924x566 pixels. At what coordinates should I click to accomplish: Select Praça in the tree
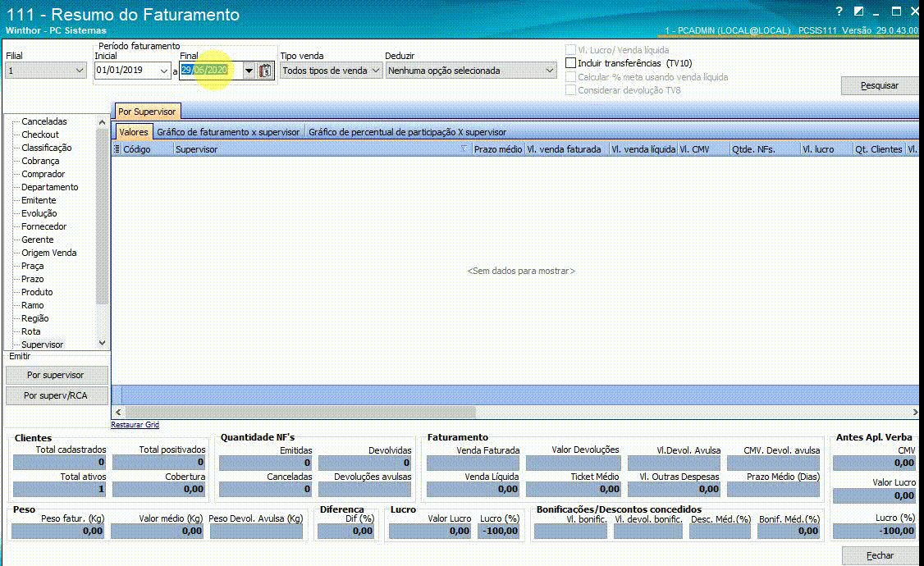32,266
